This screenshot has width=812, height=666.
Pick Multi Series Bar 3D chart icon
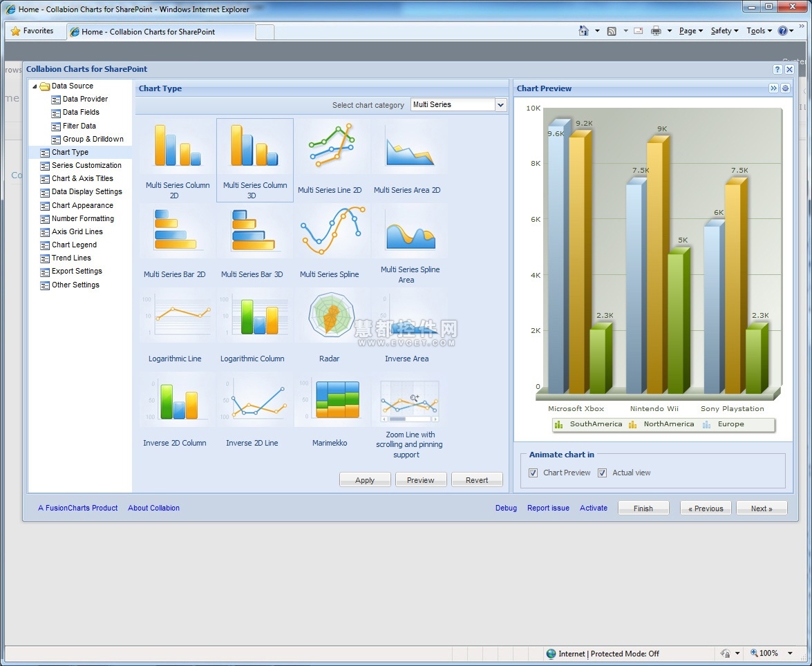253,230
